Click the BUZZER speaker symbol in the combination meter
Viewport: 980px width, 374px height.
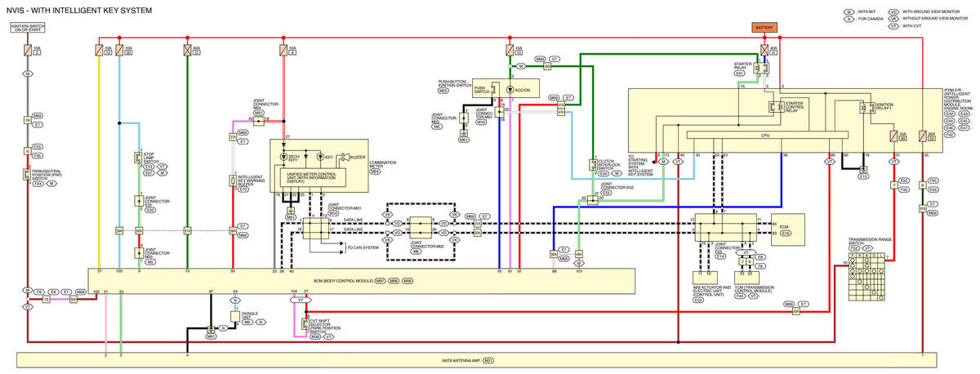point(344,156)
